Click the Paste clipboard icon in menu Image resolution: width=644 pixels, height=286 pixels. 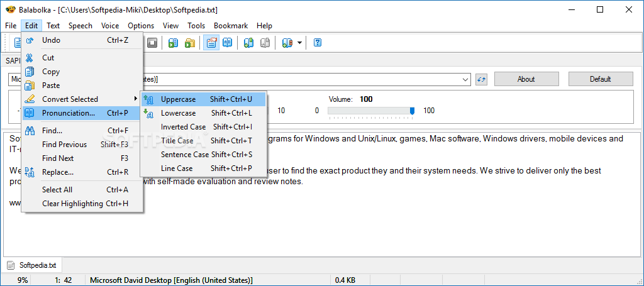tap(30, 85)
